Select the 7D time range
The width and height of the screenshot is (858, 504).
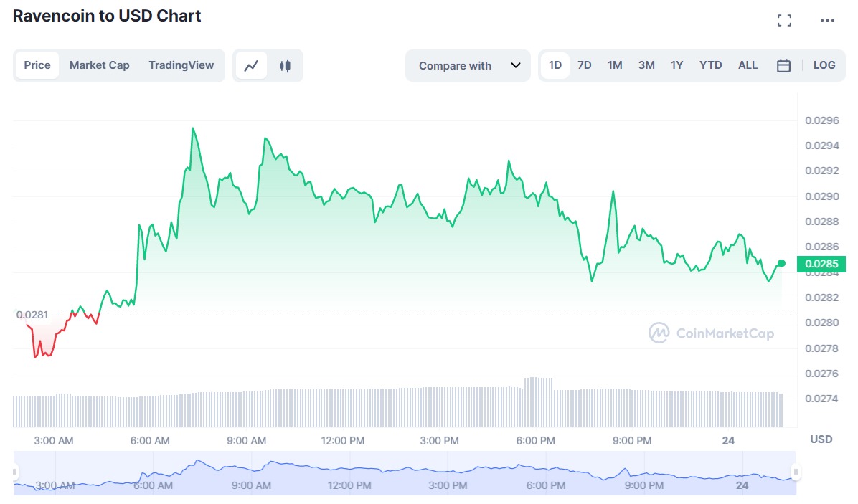coord(585,65)
